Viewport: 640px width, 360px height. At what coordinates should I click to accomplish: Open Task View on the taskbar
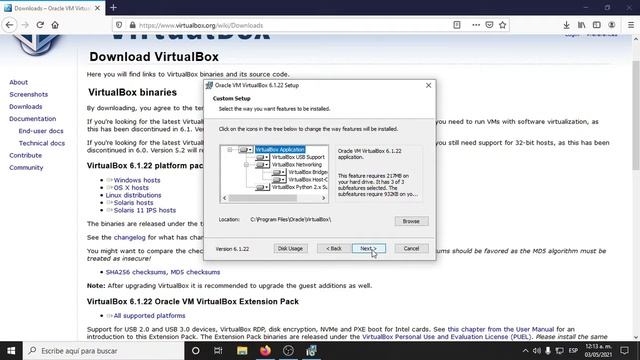[218, 351]
